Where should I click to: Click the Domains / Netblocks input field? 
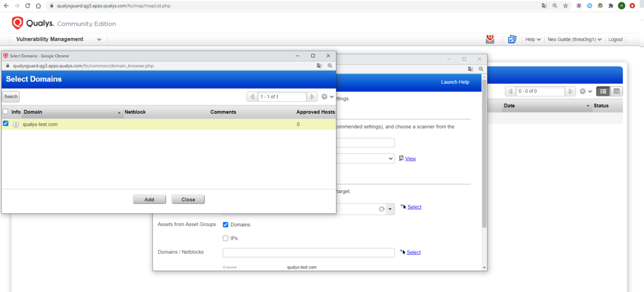point(309,252)
